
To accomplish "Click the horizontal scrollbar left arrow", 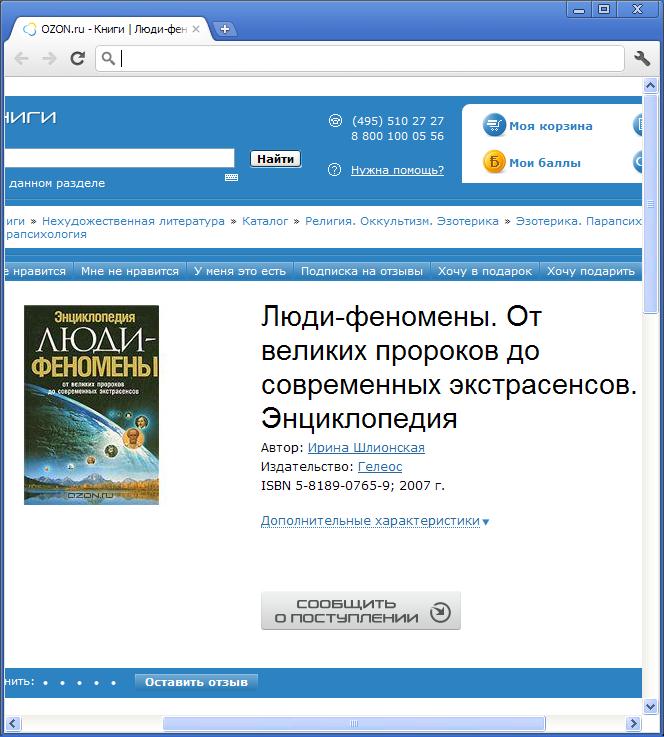I will [13, 723].
